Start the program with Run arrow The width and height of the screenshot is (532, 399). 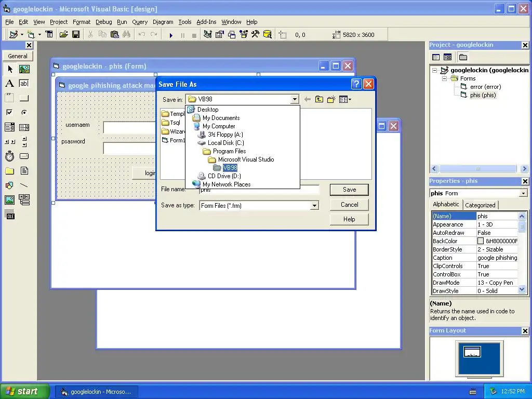pos(170,35)
